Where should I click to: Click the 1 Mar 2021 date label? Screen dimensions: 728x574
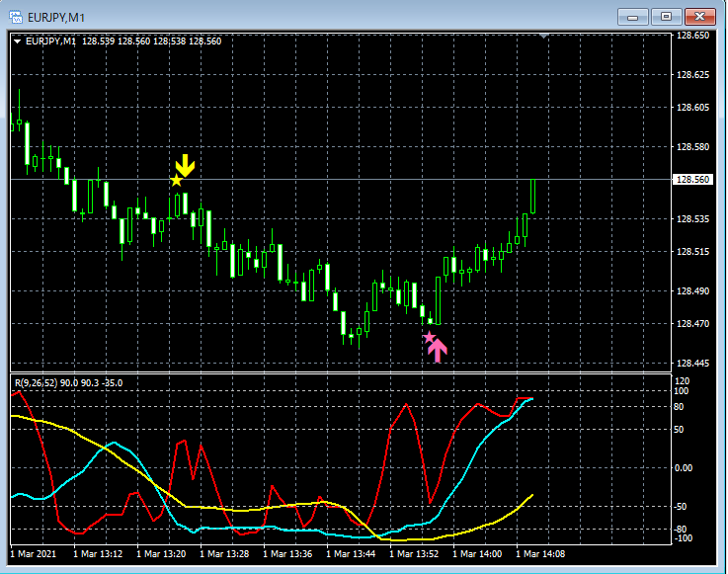click(33, 554)
